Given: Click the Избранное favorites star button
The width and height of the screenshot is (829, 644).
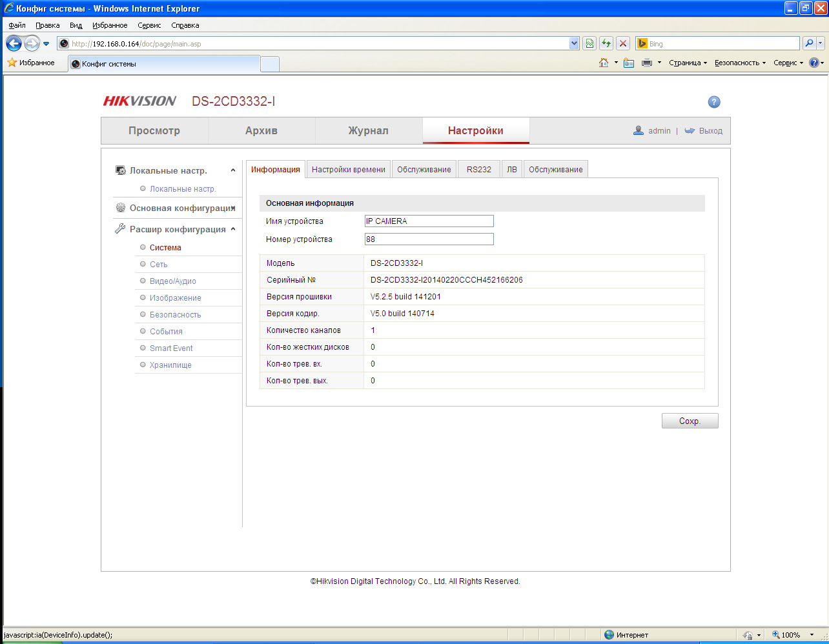Looking at the screenshot, I should click(x=31, y=63).
